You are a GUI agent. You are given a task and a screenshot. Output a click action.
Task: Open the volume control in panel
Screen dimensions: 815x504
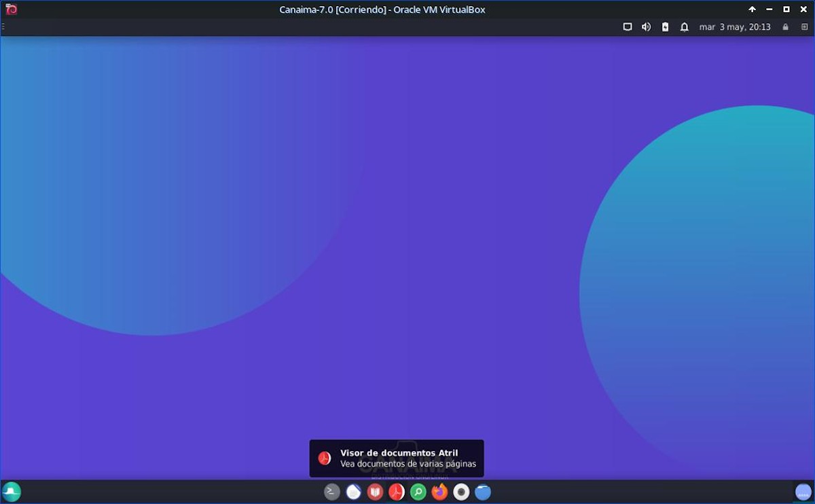point(646,27)
